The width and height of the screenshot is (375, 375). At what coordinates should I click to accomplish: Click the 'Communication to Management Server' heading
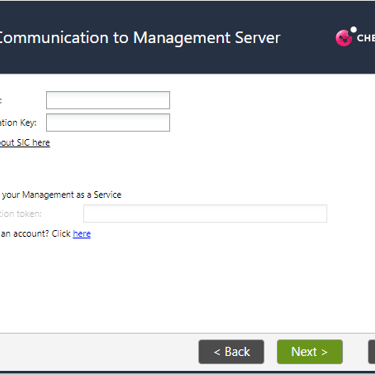pyautogui.click(x=139, y=38)
